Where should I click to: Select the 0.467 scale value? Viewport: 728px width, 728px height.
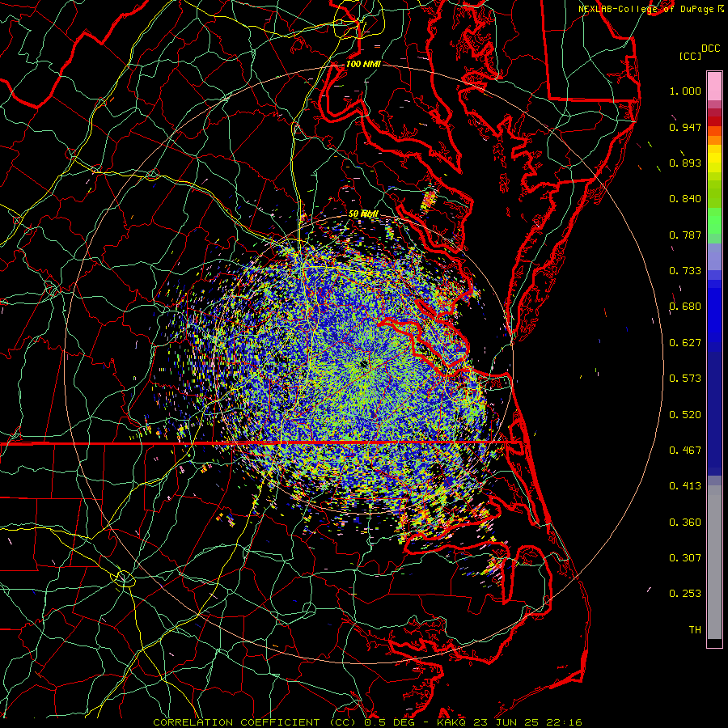pos(685,451)
